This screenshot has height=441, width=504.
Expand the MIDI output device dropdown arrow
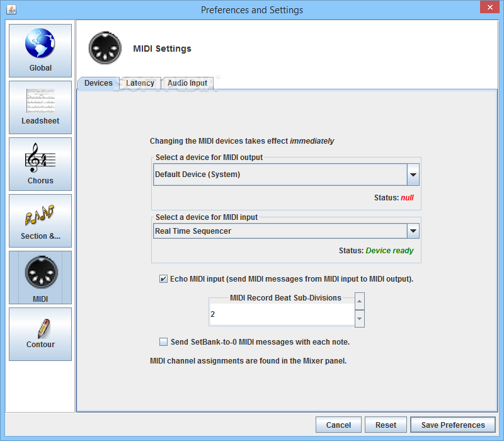pyautogui.click(x=413, y=175)
